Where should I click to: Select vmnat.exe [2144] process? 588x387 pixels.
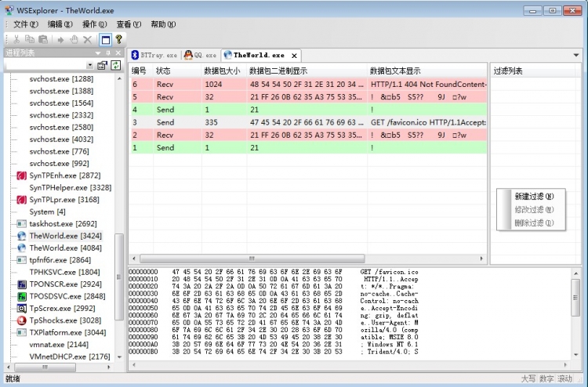coord(59,344)
